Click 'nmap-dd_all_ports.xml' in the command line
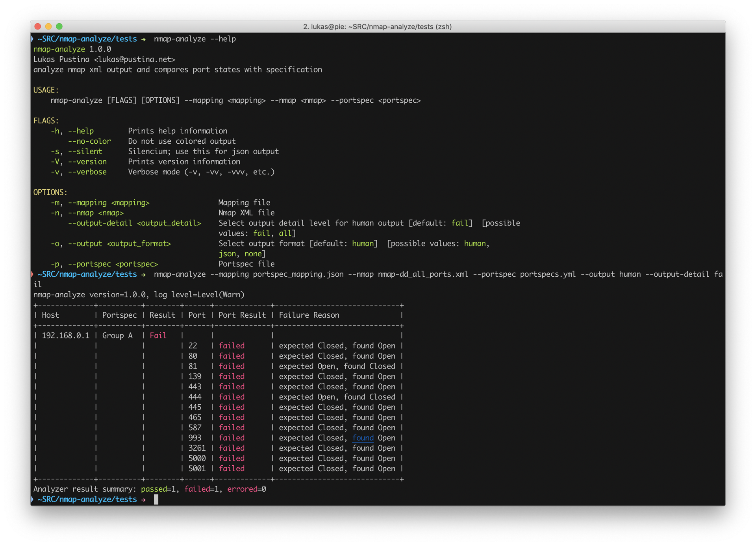 (423, 274)
